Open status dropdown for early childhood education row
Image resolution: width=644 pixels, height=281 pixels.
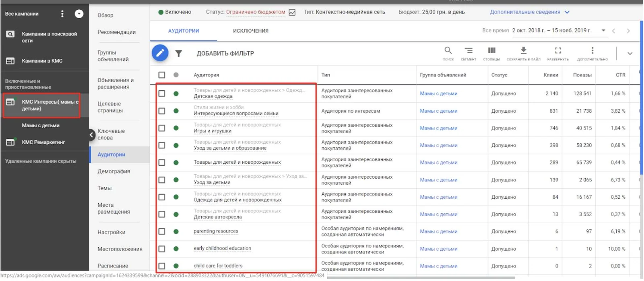pos(176,249)
